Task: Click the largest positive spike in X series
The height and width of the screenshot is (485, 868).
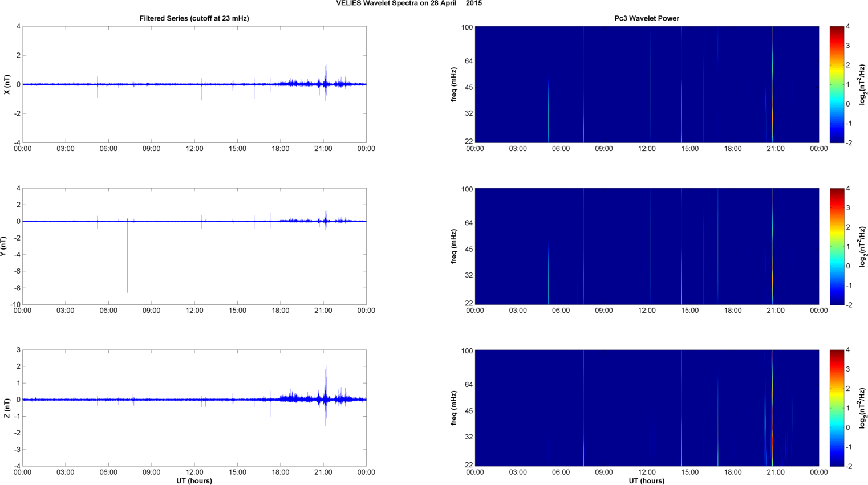Action: click(x=233, y=60)
